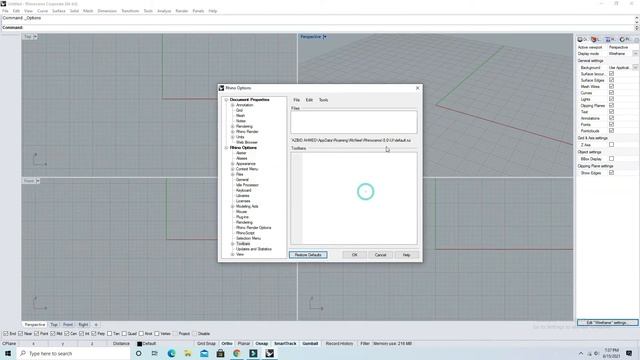640x360 pixels.
Task: Toggle Gumball in status bar
Action: 310,344
